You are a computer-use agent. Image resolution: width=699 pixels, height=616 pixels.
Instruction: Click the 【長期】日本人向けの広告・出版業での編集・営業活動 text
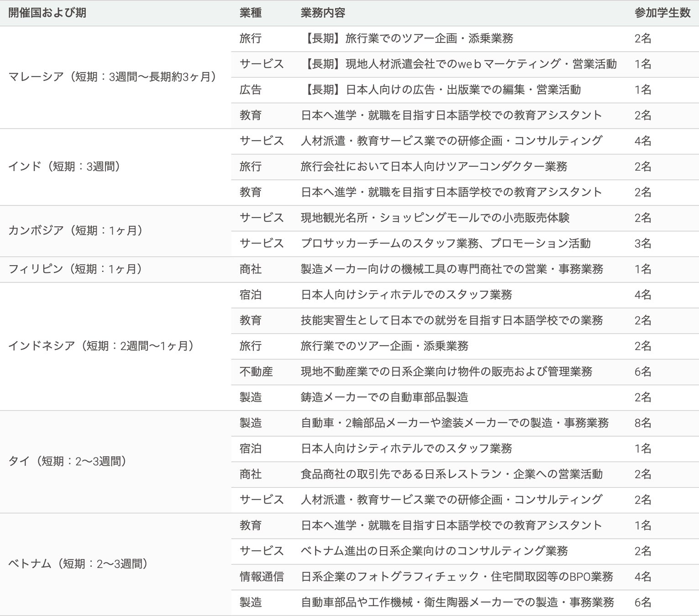(x=441, y=89)
